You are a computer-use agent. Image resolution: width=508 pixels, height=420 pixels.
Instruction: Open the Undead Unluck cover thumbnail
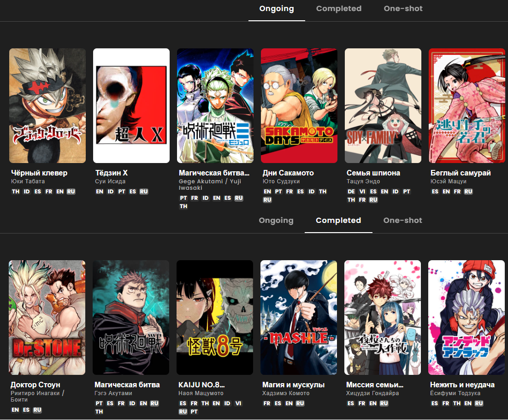(467, 317)
